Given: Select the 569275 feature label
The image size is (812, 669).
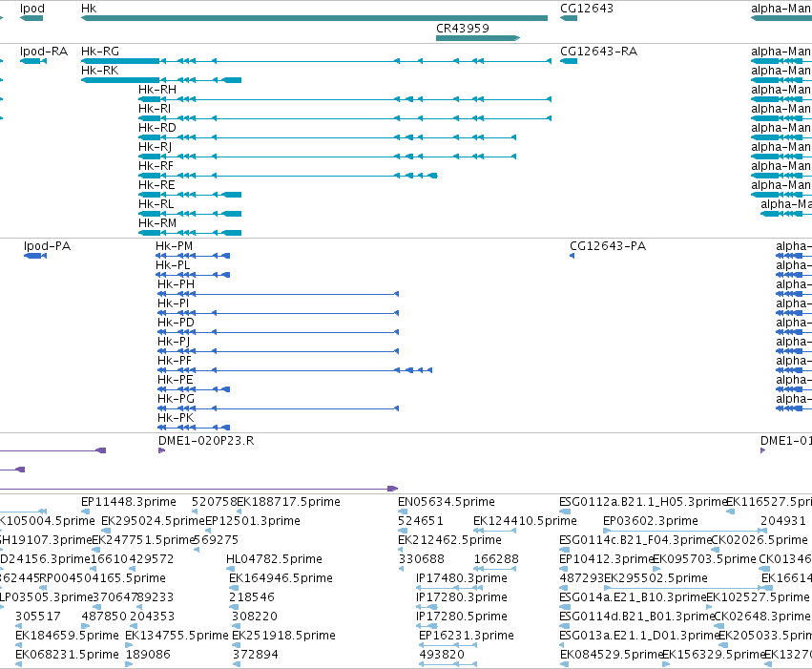Looking at the screenshot, I should (x=216, y=540).
